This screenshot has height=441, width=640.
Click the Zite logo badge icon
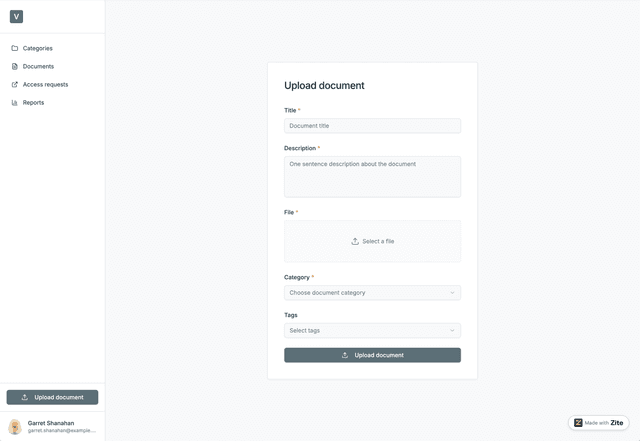tap(579, 423)
